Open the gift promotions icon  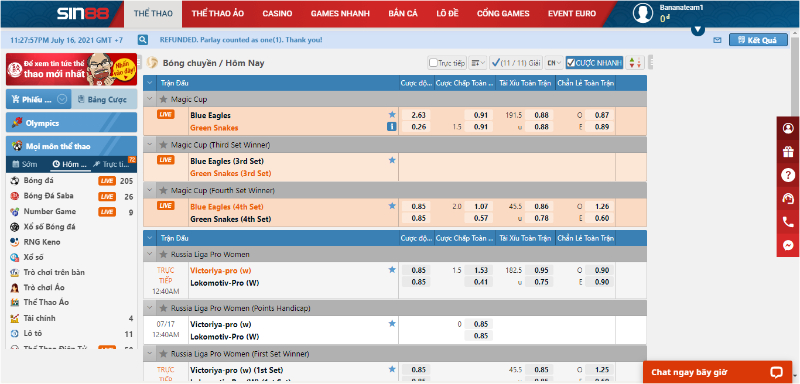click(x=788, y=152)
